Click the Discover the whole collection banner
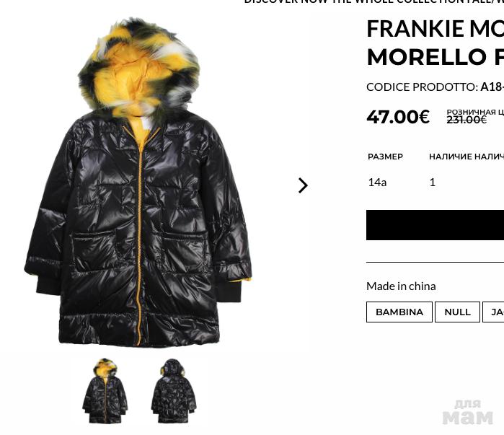The image size is (504, 435). click(373, 1)
